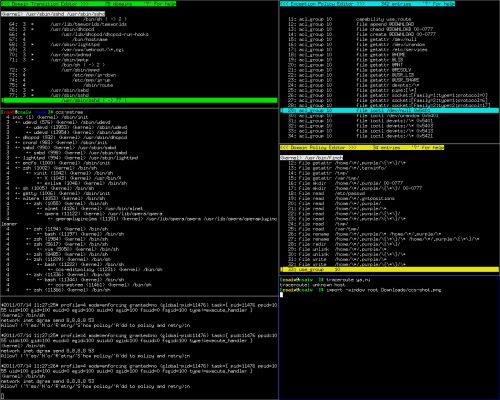Select exception row 25 getattr pipe entry
The width and height of the screenshot is (500, 400).
click(x=352, y=90)
